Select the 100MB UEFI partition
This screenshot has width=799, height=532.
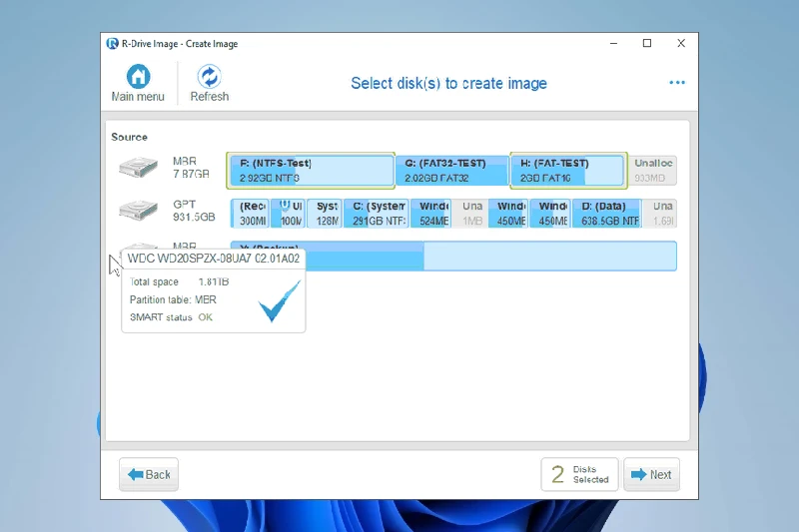pyautogui.click(x=288, y=213)
